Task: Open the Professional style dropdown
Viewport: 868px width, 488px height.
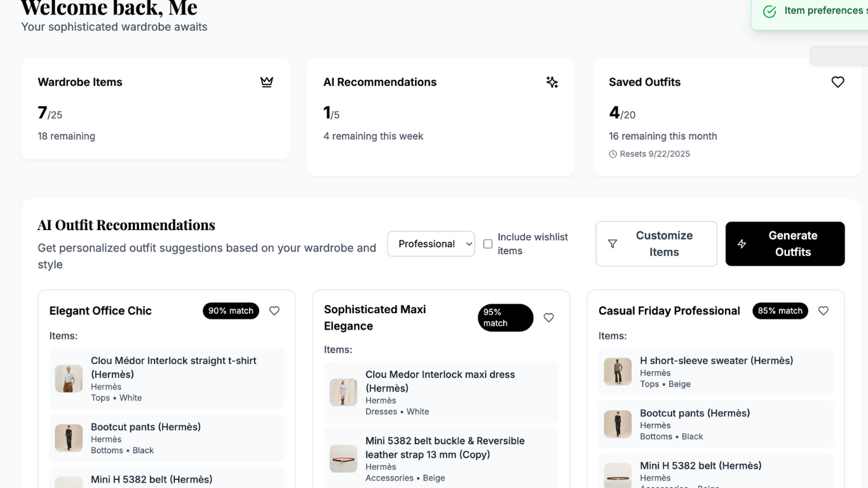Action: tap(431, 244)
